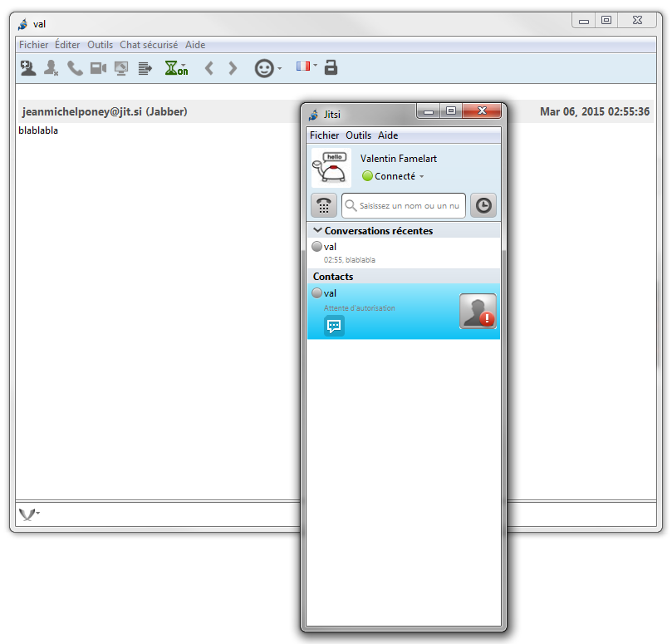
Task: Go to previous history page arrow
Action: pos(209,68)
